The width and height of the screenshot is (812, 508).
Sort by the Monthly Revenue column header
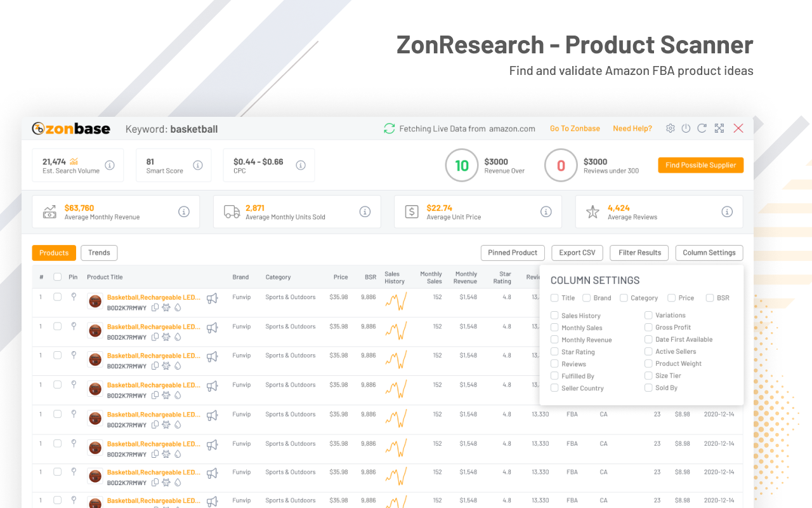466,277
